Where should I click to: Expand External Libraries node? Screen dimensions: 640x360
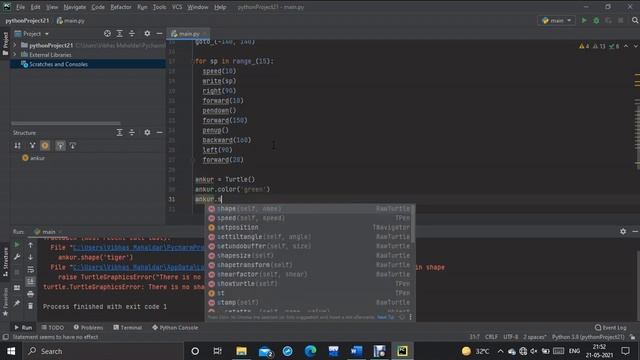[15, 55]
